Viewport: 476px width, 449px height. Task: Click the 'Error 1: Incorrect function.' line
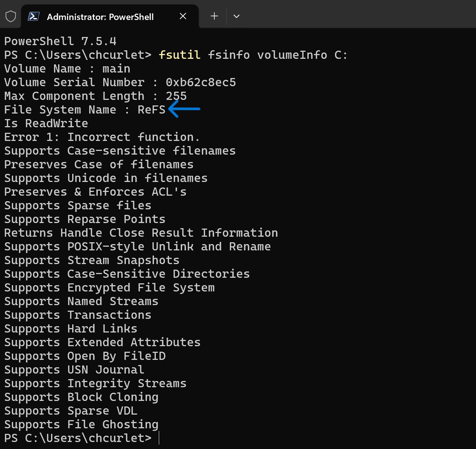[x=102, y=137]
